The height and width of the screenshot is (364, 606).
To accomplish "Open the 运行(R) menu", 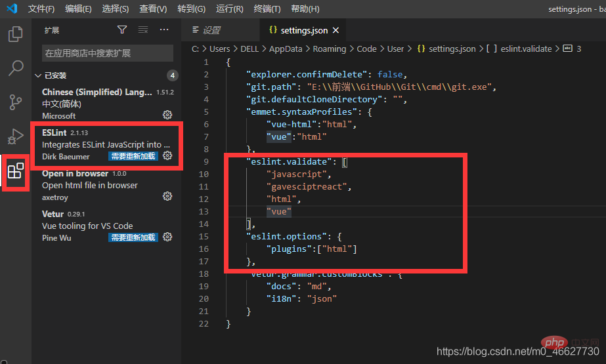I will (x=230, y=9).
